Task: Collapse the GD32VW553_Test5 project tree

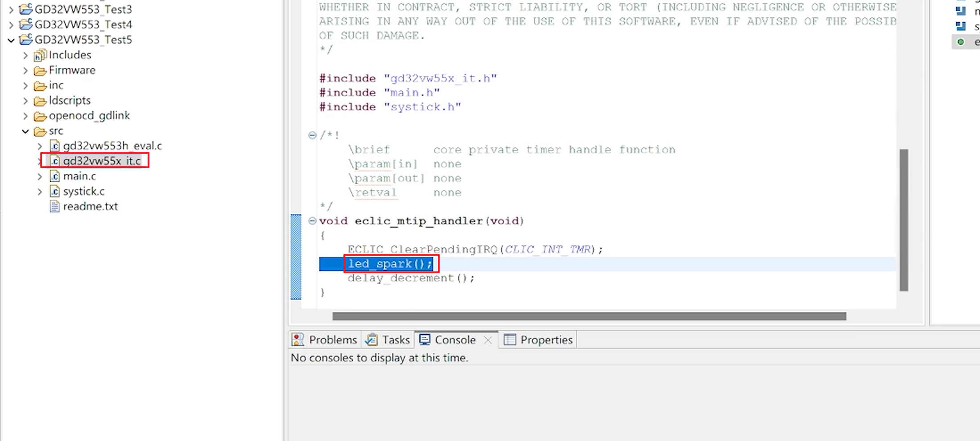Action: [11, 40]
